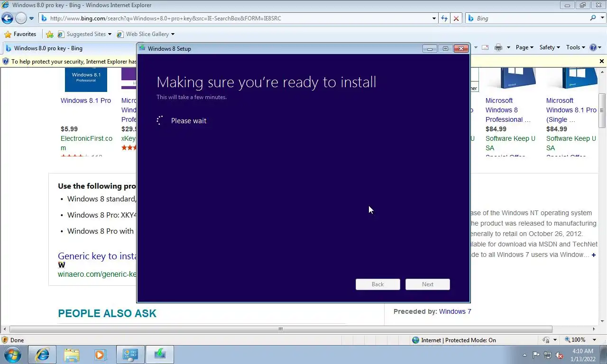607x364 pixels.
Task: Open the ElectronicFirst.com seller link
Action: click(x=86, y=143)
